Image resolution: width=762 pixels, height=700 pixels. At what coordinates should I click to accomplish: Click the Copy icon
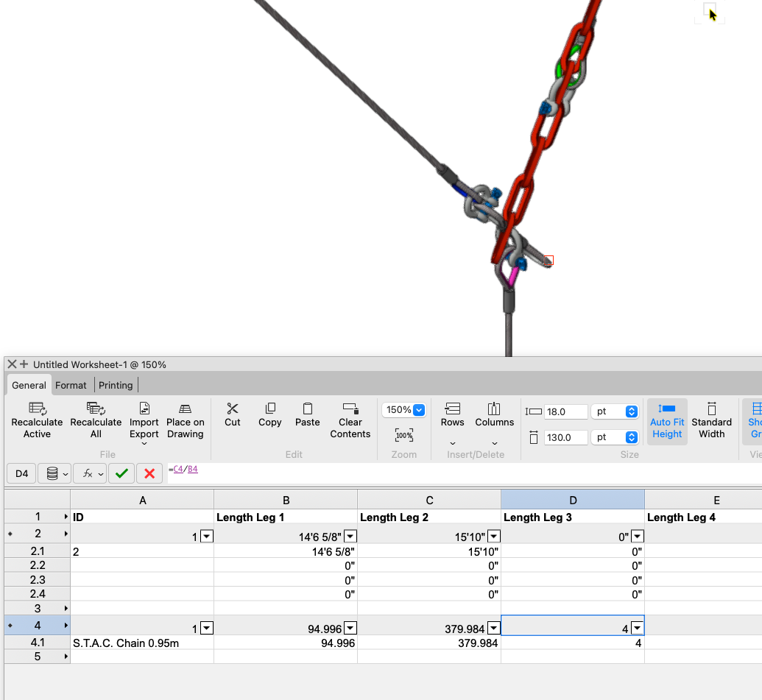(x=270, y=409)
